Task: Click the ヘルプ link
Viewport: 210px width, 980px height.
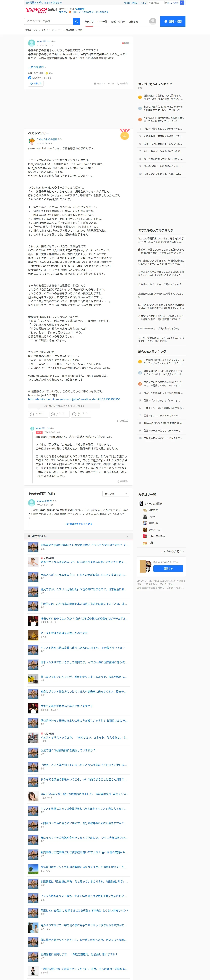Action: 143,3
